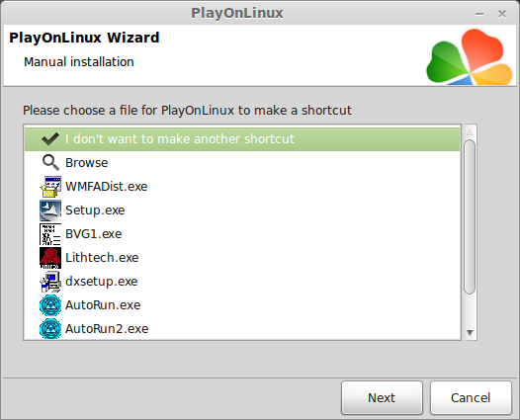
Task: Click the scrollbar down arrow
Action: coord(470,332)
